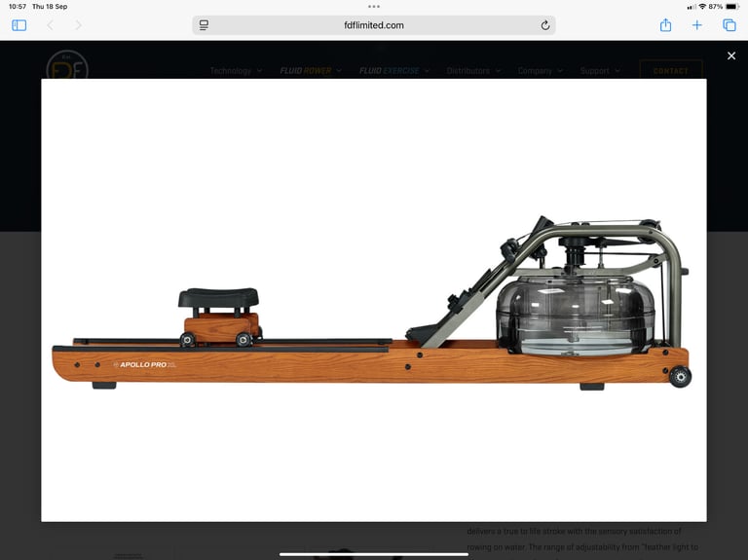Expand the Company menu
Screen dimensions: 748x560
(x=540, y=70)
